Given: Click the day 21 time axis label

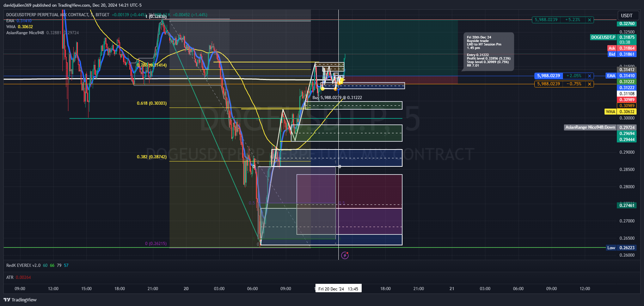Looking at the screenshot, I should [x=452, y=289].
